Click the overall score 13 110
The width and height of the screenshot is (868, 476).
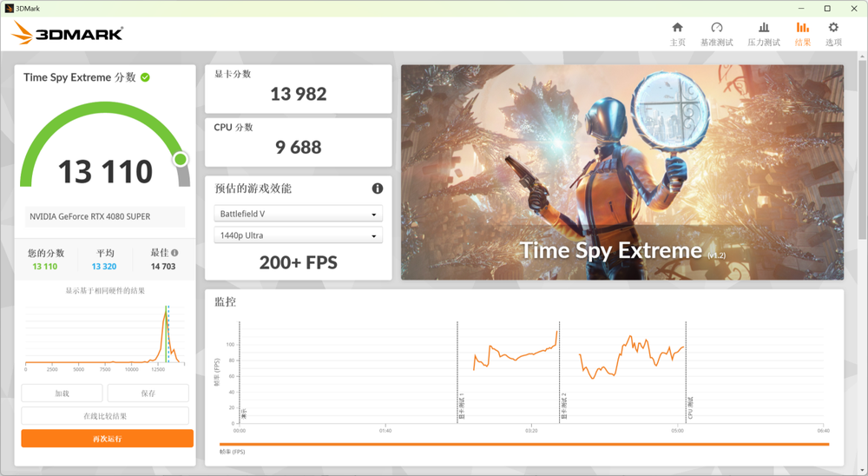(105, 172)
